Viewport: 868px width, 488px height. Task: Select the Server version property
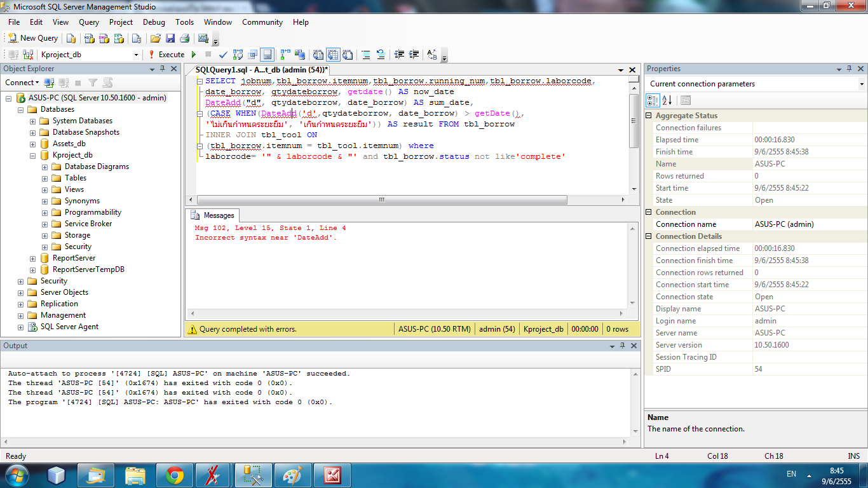756,345
